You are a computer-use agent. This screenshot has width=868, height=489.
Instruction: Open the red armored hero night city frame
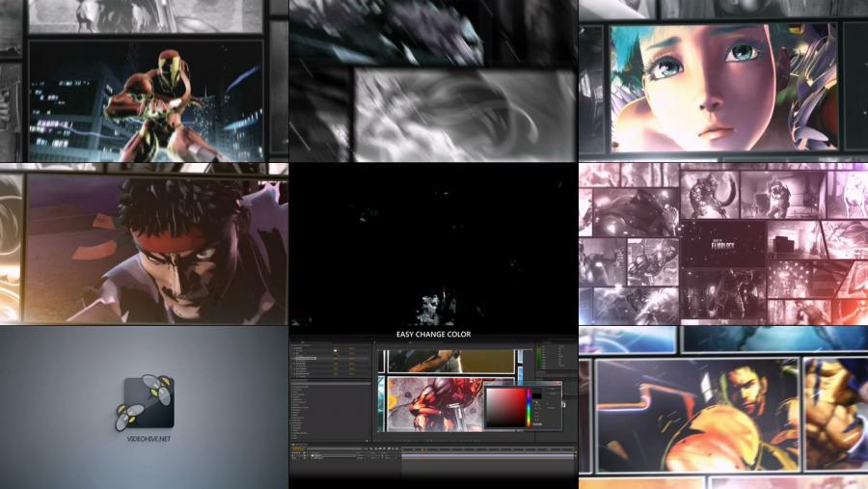point(145,99)
